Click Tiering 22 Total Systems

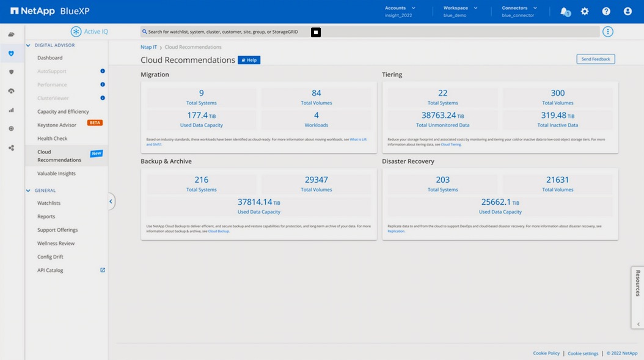click(x=443, y=97)
